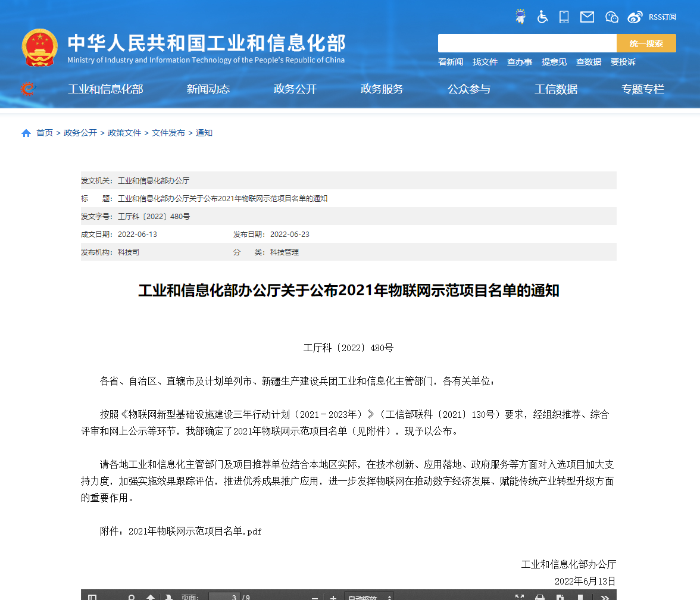Click the 提意见 quick link
The width and height of the screenshot is (700, 600).
(x=554, y=62)
